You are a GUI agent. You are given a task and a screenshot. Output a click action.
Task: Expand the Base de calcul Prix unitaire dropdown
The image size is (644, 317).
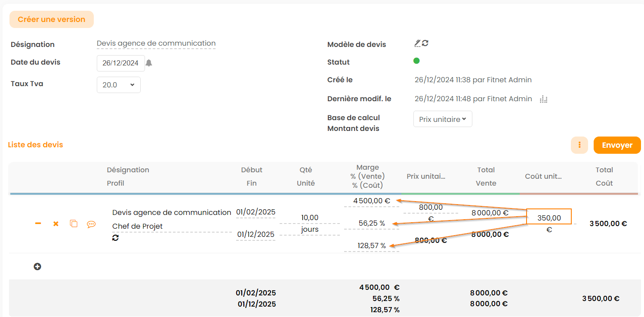(443, 119)
